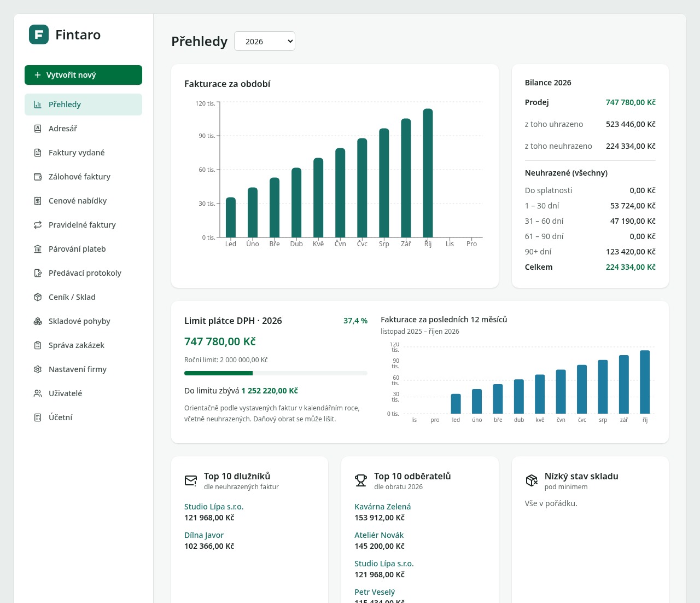Screen dimensions: 700x603
Task: Click the Top 10 dlužníků envelope icon
Action: (x=191, y=480)
